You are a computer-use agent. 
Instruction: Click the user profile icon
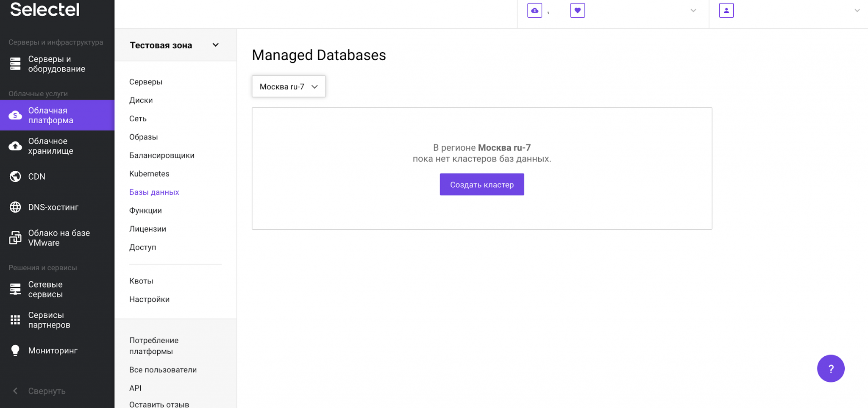click(726, 11)
